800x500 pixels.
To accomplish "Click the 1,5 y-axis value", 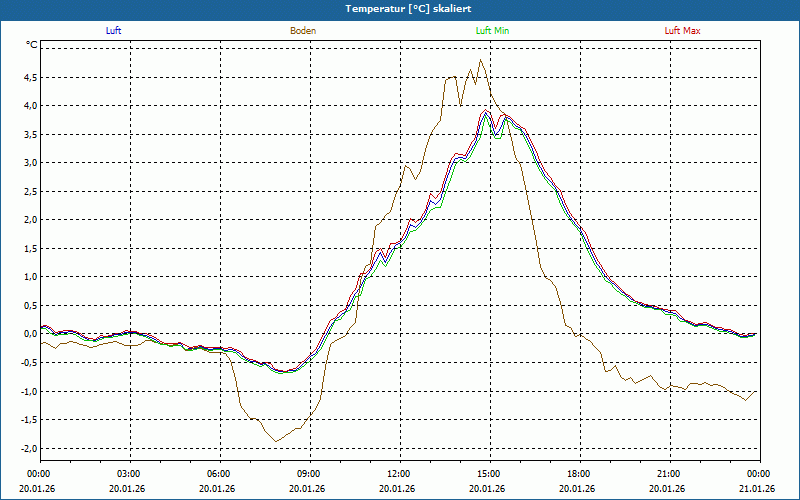I will coord(30,248).
